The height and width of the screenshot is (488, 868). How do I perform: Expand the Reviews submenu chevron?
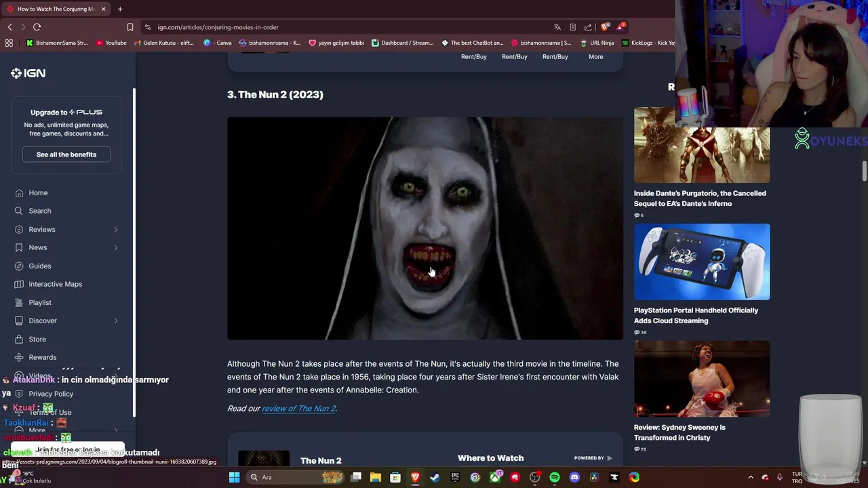[x=115, y=230]
